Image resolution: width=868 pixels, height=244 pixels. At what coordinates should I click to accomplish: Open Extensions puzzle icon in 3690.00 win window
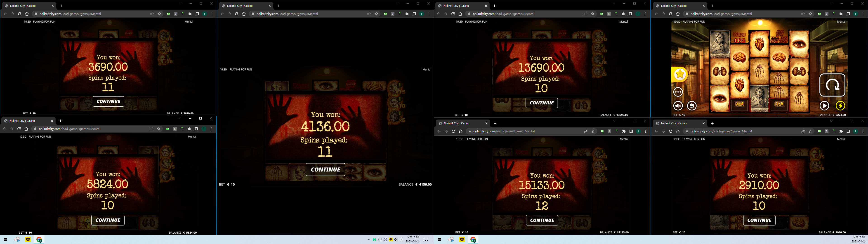point(190,14)
